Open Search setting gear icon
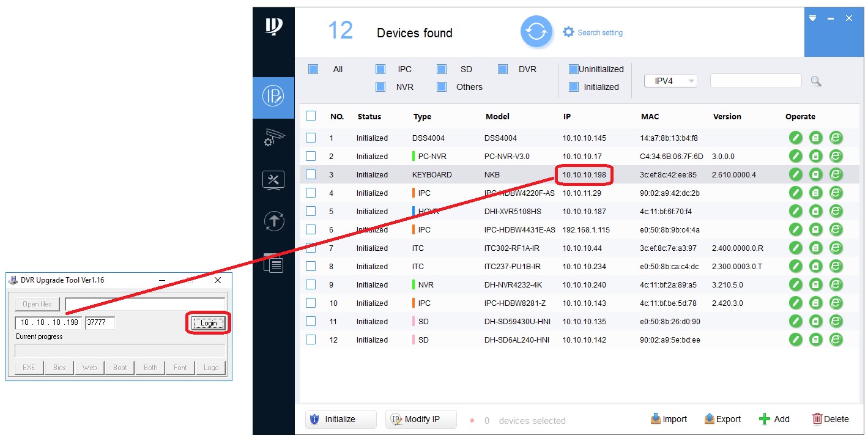This screenshot has width=868, height=438. click(568, 32)
